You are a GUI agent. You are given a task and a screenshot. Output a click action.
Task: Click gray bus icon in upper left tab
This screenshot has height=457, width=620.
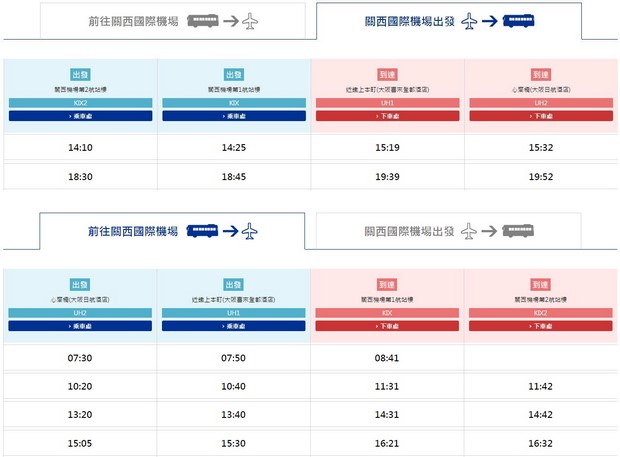203,21
